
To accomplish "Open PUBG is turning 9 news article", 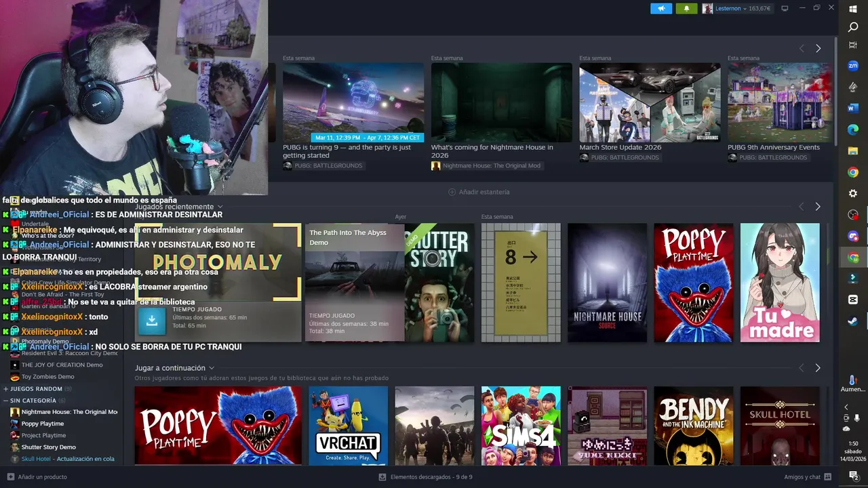I will (x=353, y=111).
